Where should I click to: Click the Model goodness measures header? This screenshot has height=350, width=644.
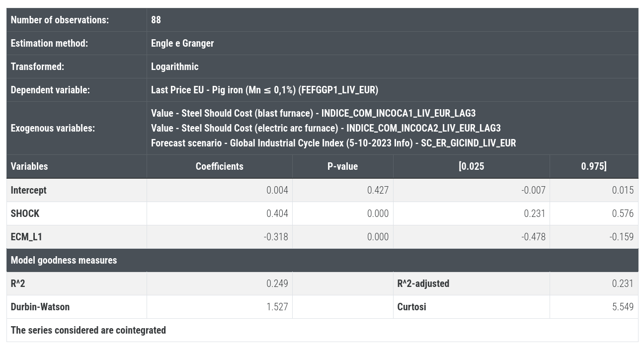(x=64, y=260)
